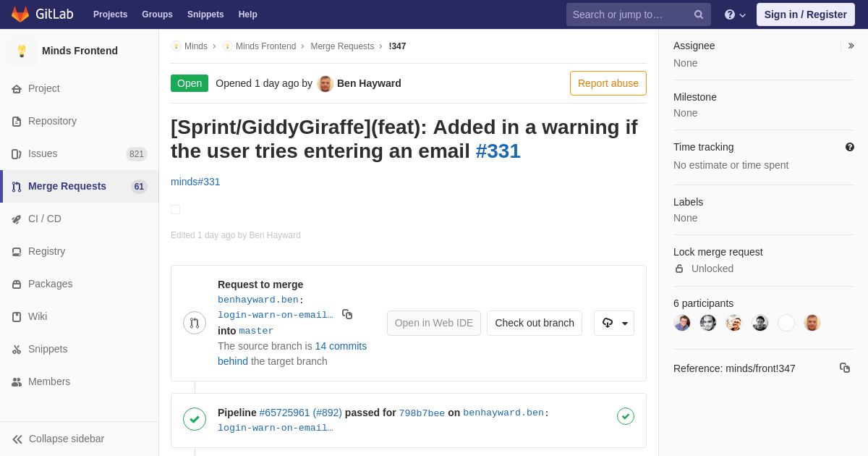The height and width of the screenshot is (456, 868).
Task: Click the Issues icon in sidebar
Action: coord(17,154)
